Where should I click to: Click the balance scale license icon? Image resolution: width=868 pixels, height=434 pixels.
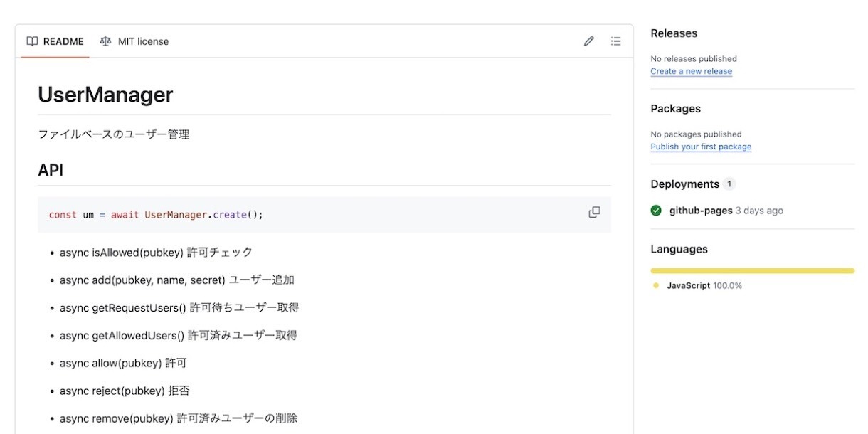point(106,41)
